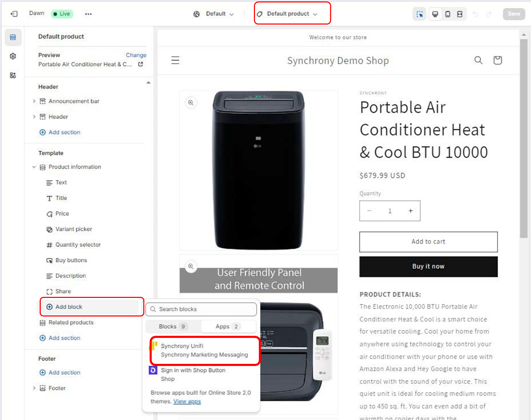531x420 pixels.
Task: Open the three-dot more actions menu
Action: coord(88,14)
